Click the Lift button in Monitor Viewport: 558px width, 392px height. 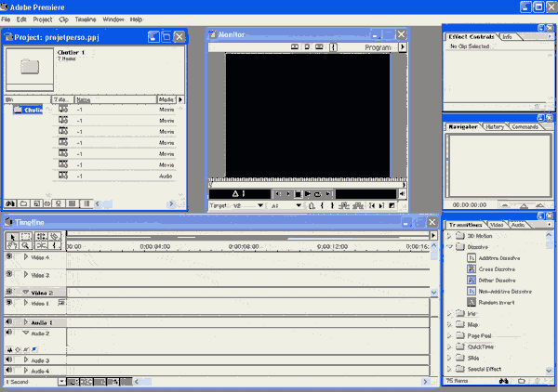pyautogui.click(x=344, y=206)
